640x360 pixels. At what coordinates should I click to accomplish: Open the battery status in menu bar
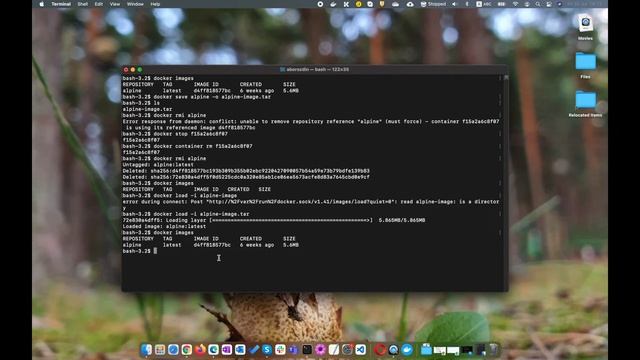501,4
